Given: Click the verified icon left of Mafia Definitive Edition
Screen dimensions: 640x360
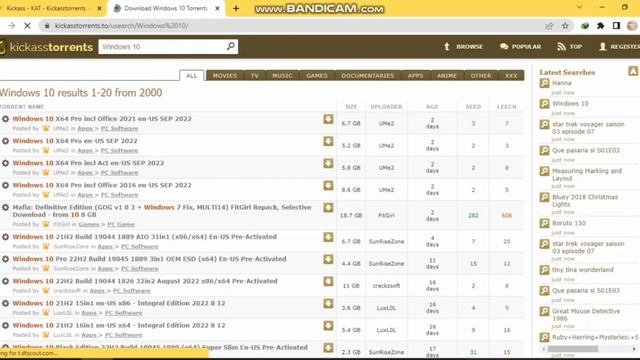Looking at the screenshot, I should point(5,207).
